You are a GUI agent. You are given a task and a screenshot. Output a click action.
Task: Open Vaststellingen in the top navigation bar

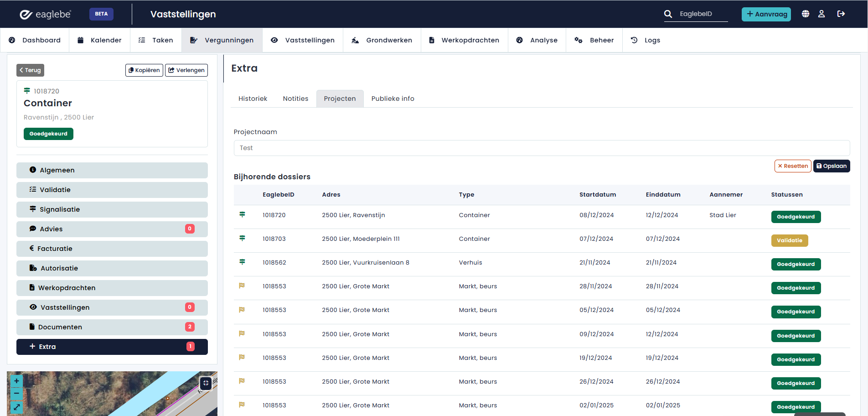click(303, 40)
